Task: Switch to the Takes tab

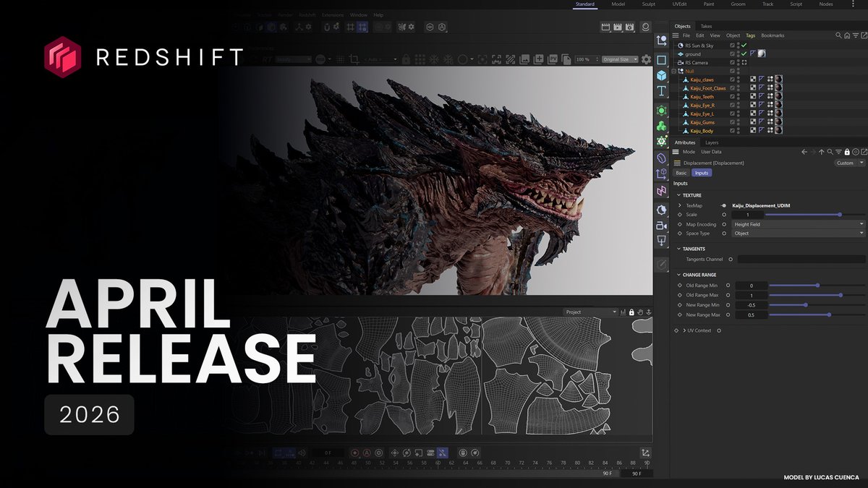Action: click(x=706, y=26)
